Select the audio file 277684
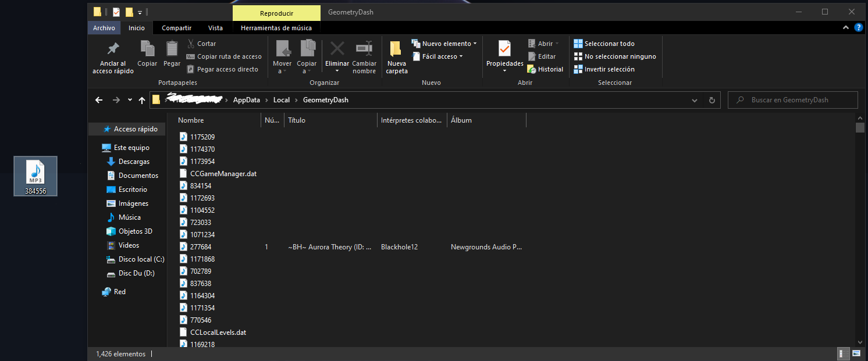868x361 pixels. (195, 247)
